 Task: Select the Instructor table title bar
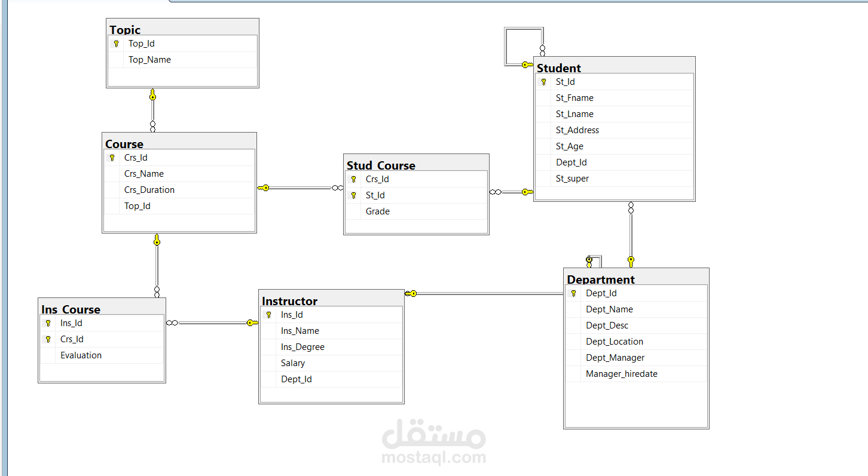(x=331, y=299)
